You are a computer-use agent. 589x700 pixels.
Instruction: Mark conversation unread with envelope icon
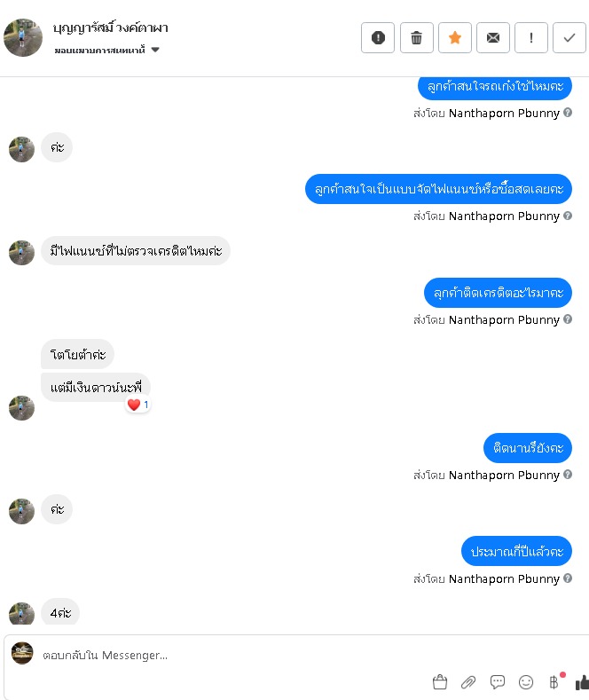point(492,38)
